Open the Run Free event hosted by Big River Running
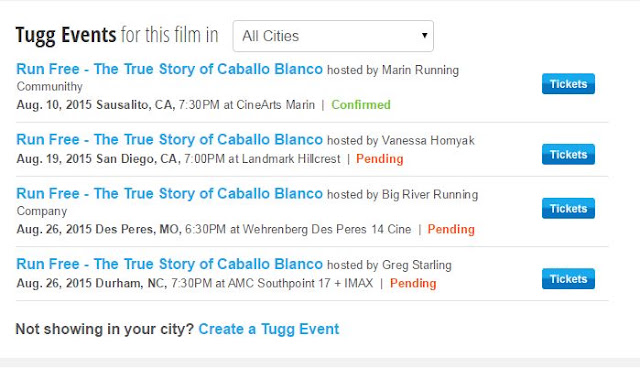 (169, 193)
